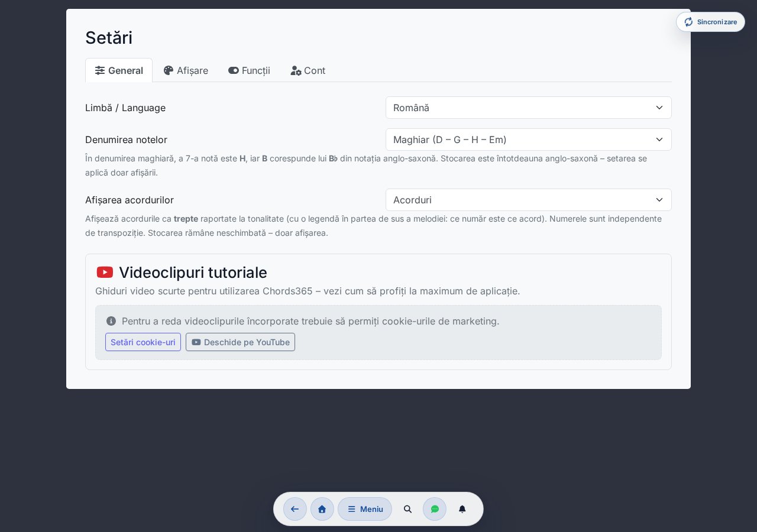Click the Denumirea notelor label
The height and width of the screenshot is (532, 757).
point(126,140)
